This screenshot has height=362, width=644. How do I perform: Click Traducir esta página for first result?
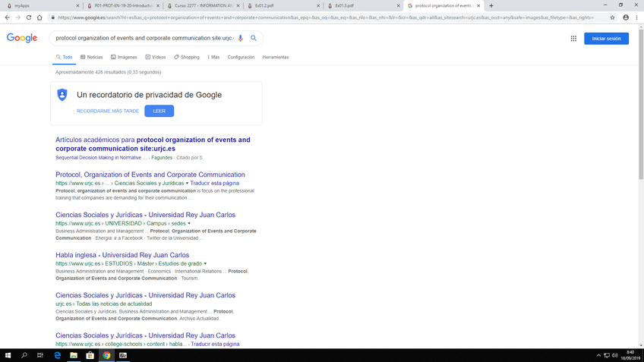(214, 183)
